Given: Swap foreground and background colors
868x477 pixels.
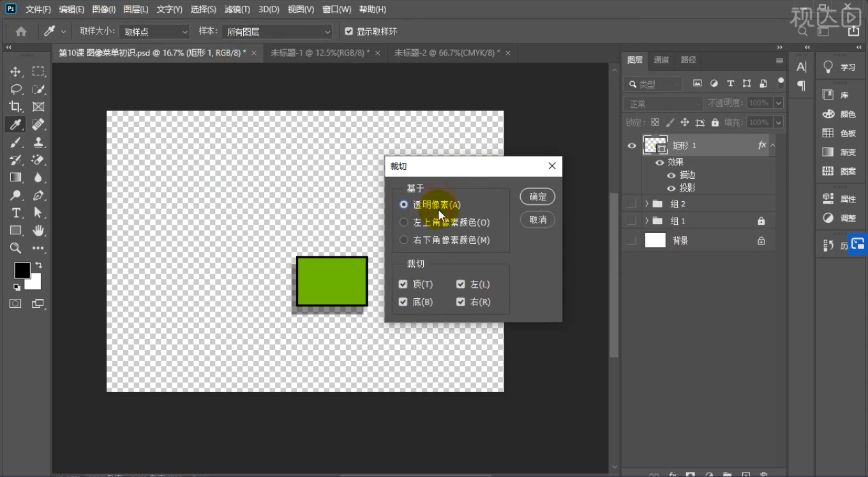Looking at the screenshot, I should pos(38,265).
